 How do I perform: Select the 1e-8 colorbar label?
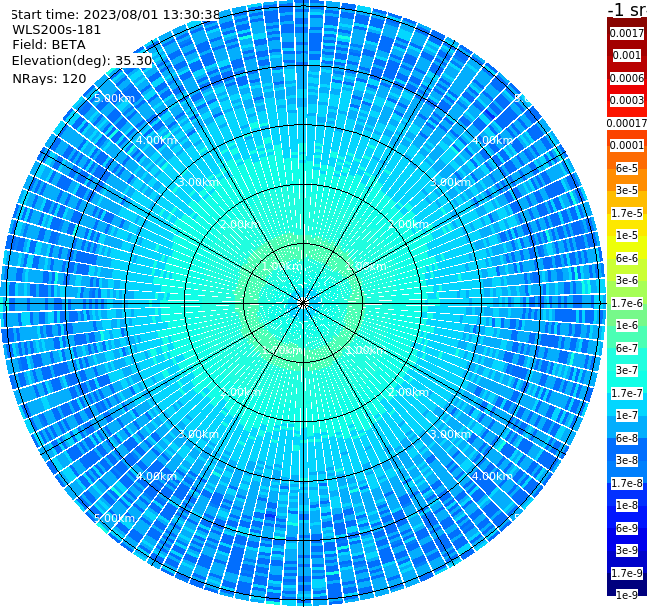627,505
